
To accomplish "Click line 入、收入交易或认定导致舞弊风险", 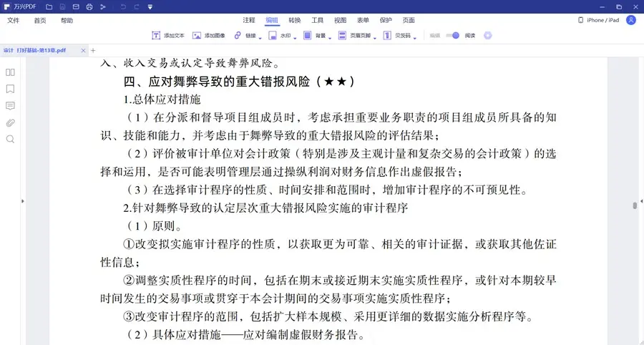I will tap(190, 64).
